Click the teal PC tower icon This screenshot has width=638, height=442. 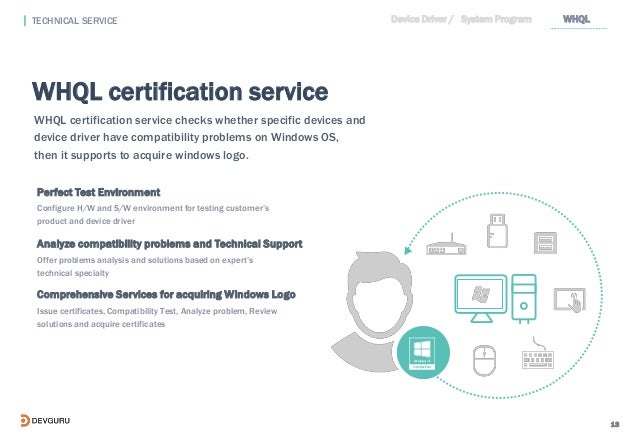[x=524, y=298]
